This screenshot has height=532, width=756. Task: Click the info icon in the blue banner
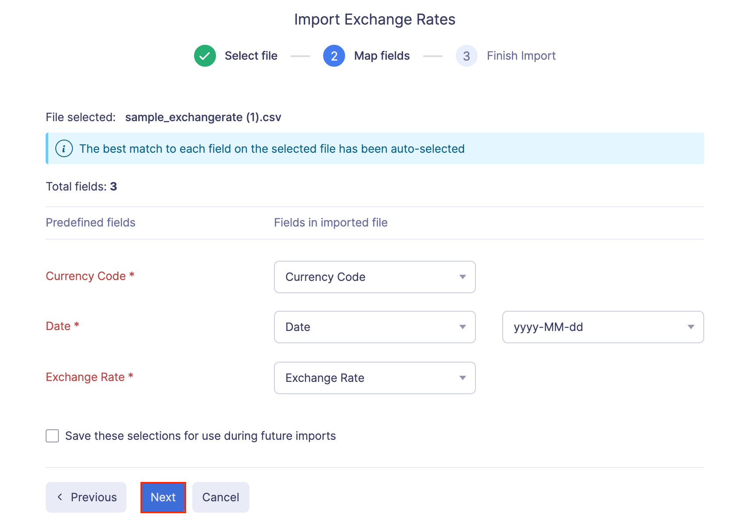tap(64, 148)
